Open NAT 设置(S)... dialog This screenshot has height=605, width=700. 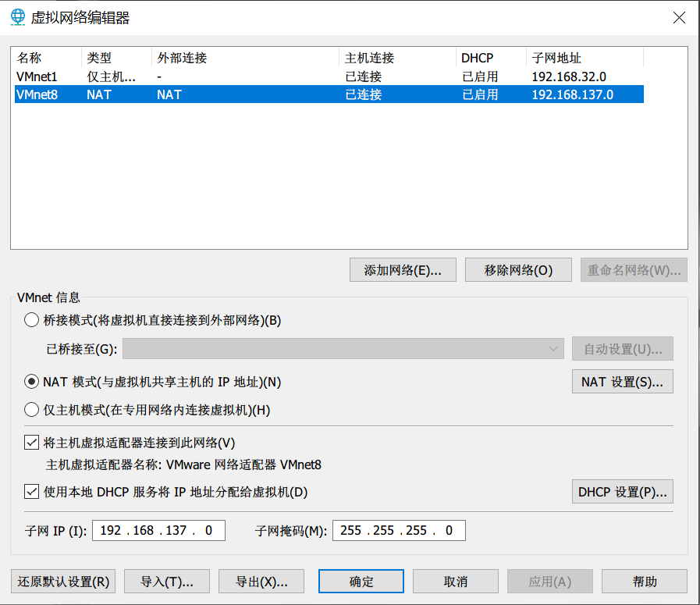coord(622,382)
